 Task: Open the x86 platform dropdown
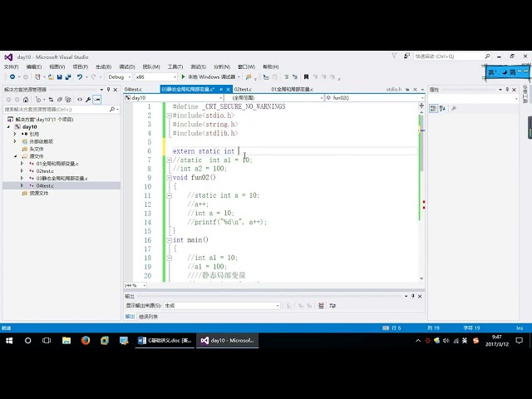click(x=156, y=77)
